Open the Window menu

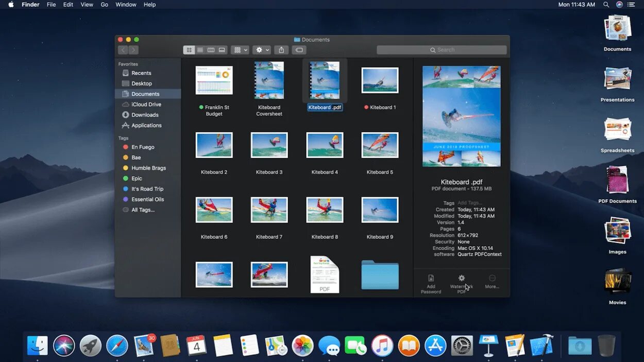point(126,5)
